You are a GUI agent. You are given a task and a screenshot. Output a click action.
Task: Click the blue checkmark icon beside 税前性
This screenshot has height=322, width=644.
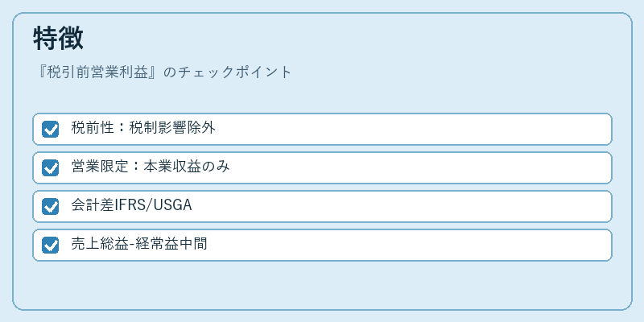pyautogui.click(x=50, y=130)
